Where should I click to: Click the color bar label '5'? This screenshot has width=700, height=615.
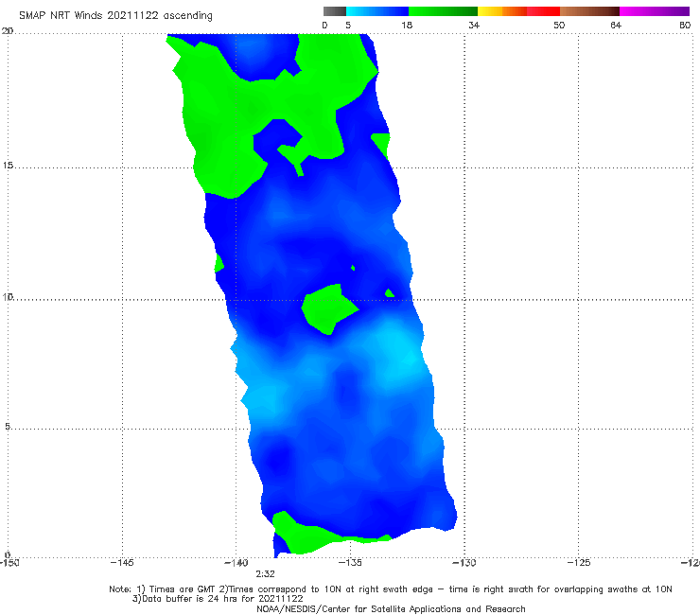tap(348, 26)
